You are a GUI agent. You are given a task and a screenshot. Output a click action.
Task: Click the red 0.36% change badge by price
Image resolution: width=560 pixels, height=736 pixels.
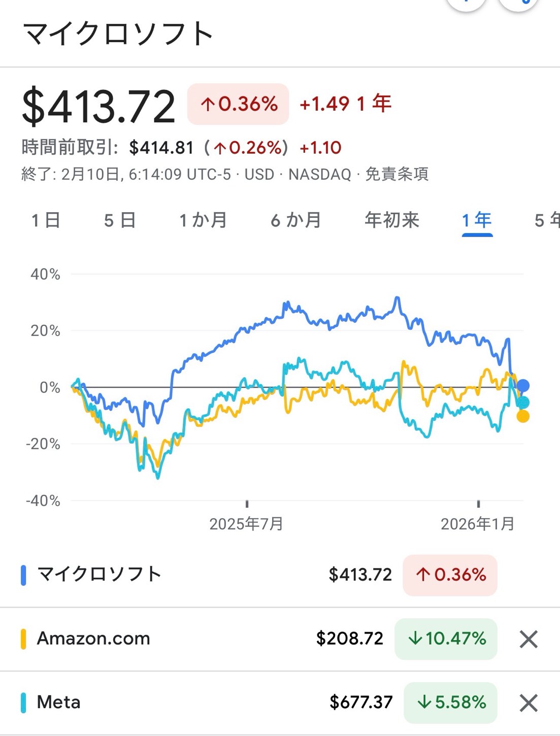pyautogui.click(x=238, y=104)
